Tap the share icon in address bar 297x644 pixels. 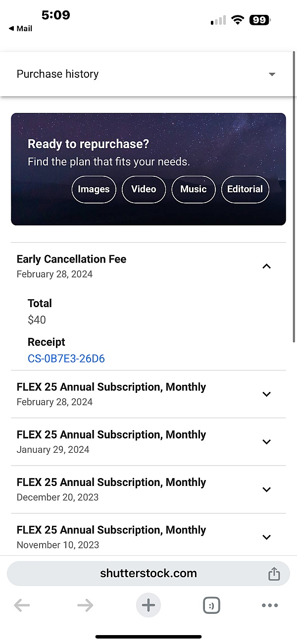pyautogui.click(x=274, y=574)
